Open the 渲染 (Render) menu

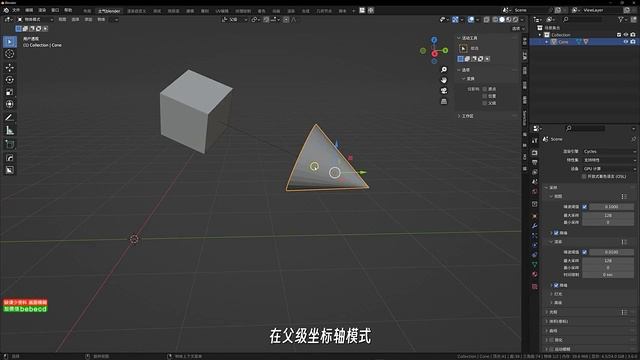(42, 10)
